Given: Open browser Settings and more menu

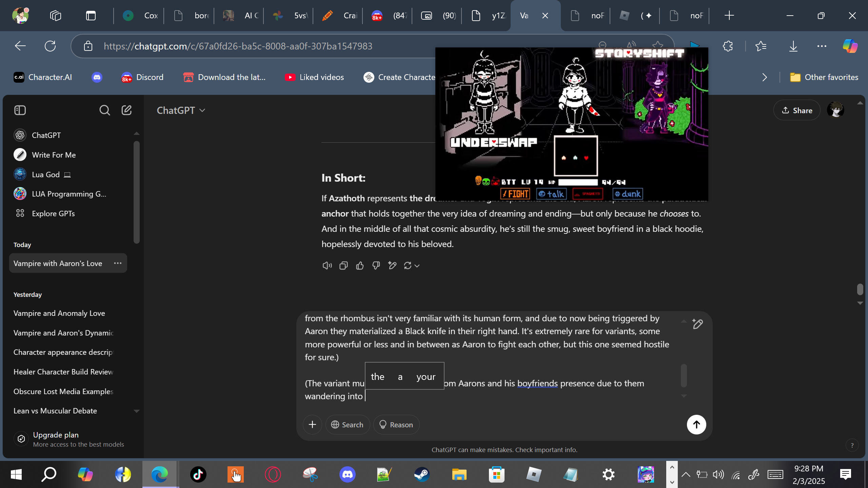Looking at the screenshot, I should click(x=822, y=46).
